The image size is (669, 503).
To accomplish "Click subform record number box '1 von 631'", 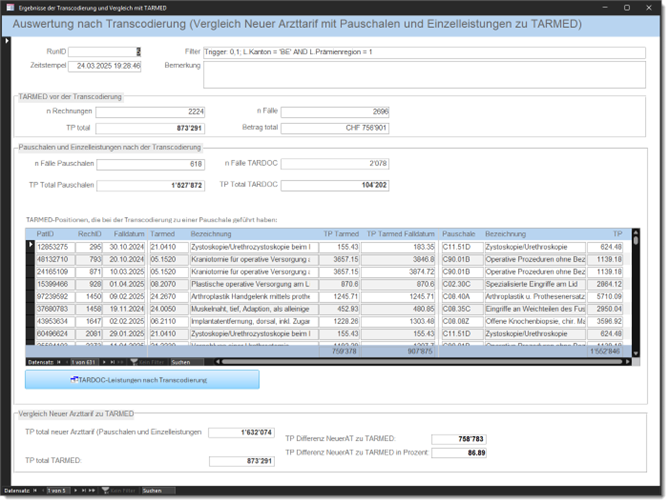I will click(84, 362).
